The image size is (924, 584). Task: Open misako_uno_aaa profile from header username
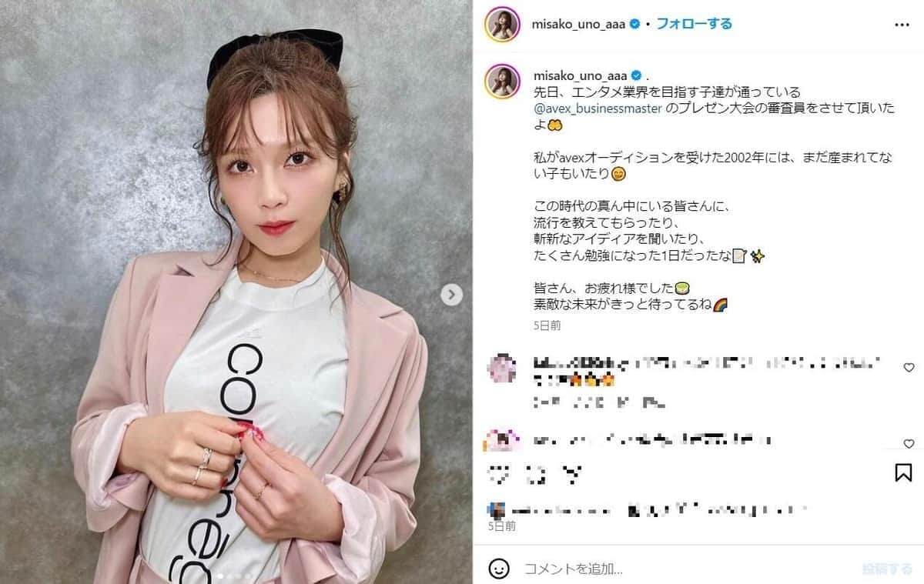click(x=580, y=24)
